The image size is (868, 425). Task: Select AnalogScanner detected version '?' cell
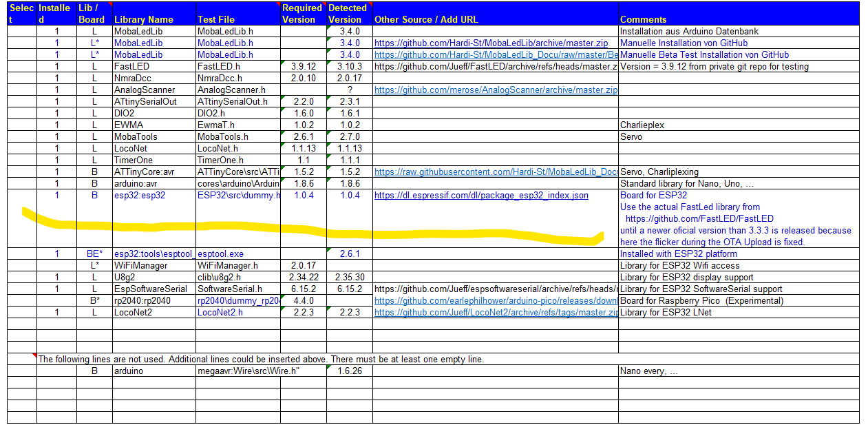click(x=350, y=90)
